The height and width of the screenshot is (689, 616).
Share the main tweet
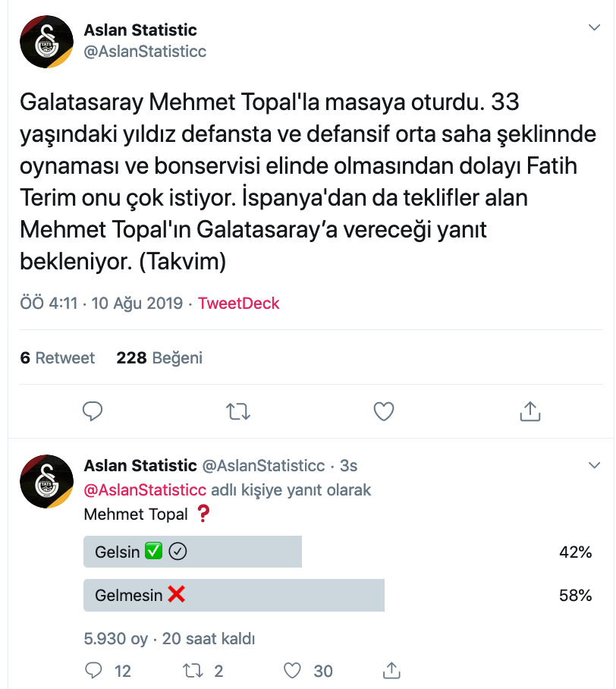tap(530, 411)
